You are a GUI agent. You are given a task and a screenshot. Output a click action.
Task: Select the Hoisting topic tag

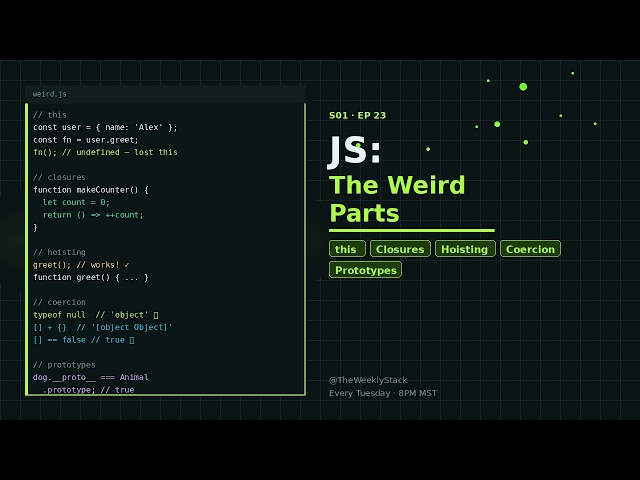coord(465,249)
